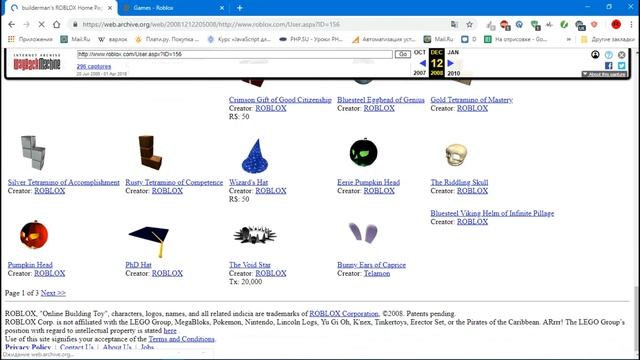Screen dimensions: 640x360
Task: Open Wikipedia W bookmark
Action: (x=113, y=39)
